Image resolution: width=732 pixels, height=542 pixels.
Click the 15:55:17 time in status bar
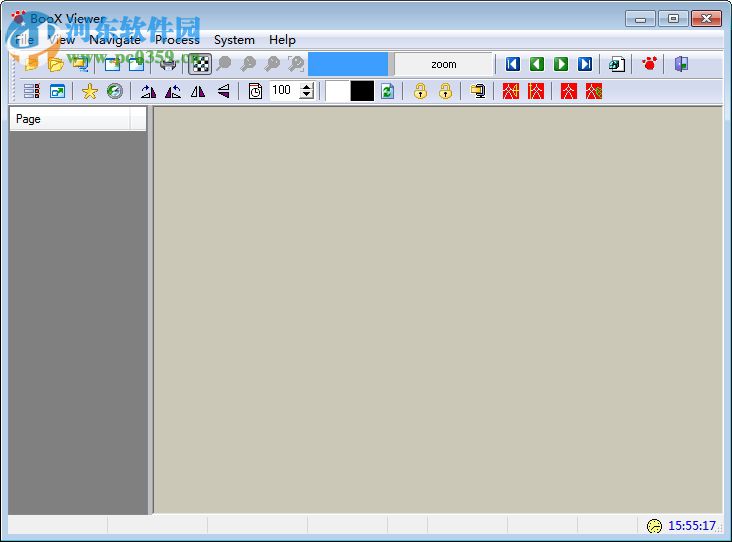tap(692, 526)
